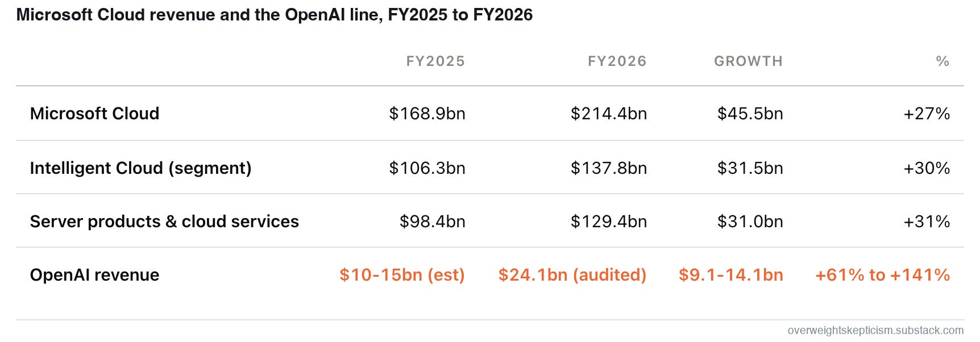Select the Server products & cloud services label
Image resolution: width=980 pixels, height=342 pixels.
(164, 222)
